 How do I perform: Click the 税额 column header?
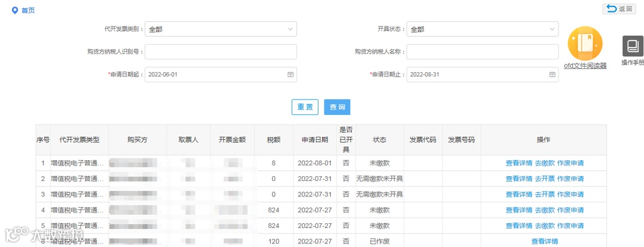coord(274,140)
